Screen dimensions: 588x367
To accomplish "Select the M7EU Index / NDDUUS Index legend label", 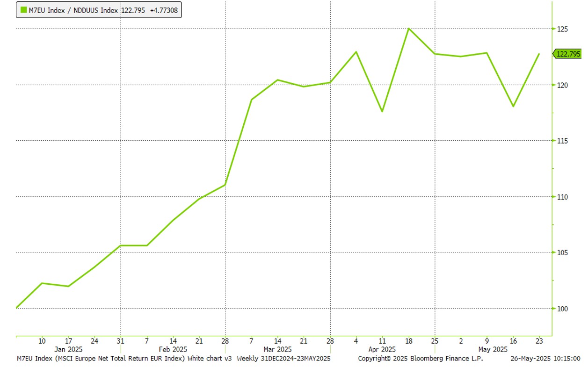I will tap(74, 10).
